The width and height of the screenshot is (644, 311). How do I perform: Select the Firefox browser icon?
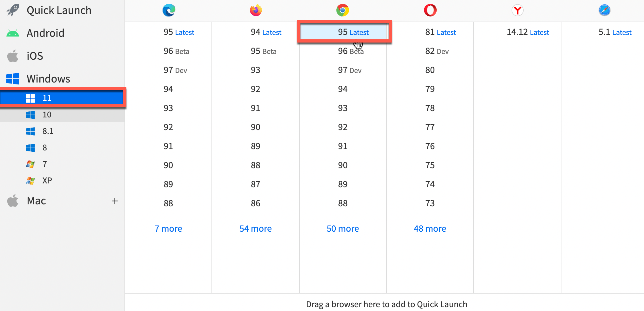click(255, 10)
